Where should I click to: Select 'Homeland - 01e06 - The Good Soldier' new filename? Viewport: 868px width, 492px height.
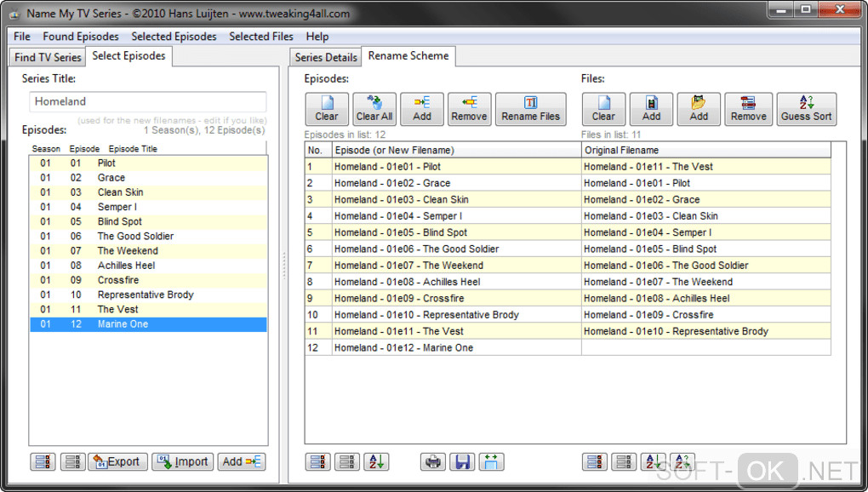tap(456, 249)
